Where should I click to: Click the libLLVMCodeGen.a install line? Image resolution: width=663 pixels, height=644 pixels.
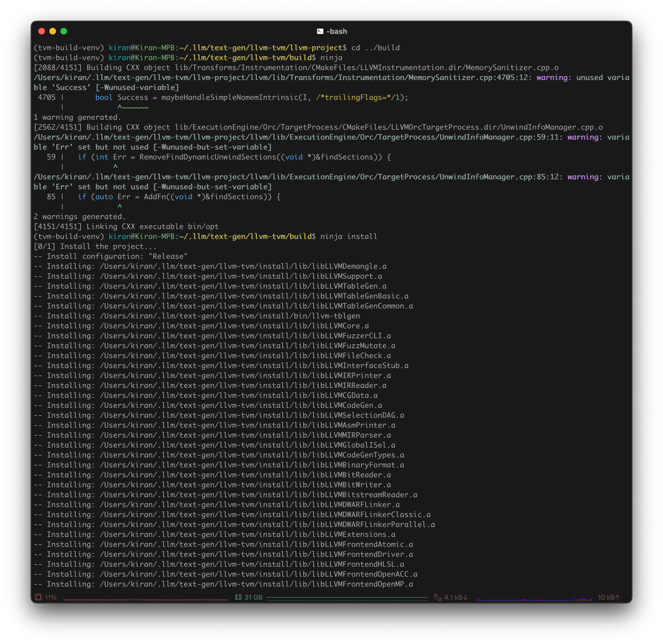click(208, 405)
